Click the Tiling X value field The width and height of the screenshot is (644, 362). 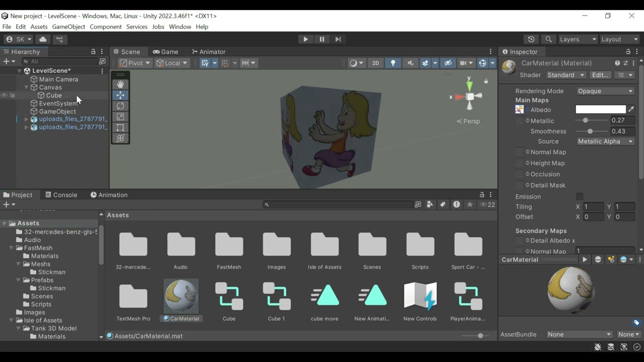(593, 207)
